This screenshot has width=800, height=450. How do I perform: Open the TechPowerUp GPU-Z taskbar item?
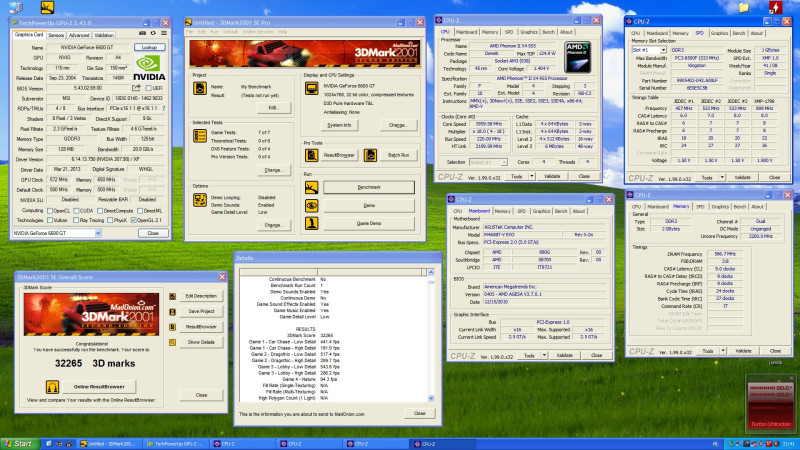(176, 444)
